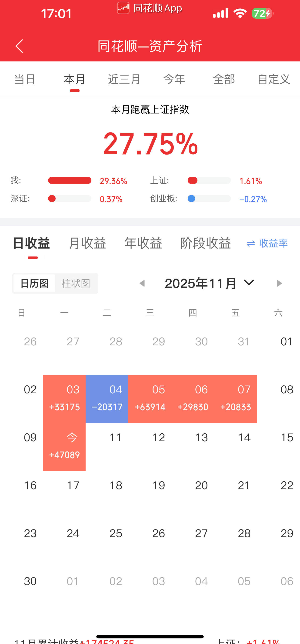Image resolution: width=300 pixels, height=644 pixels.
Task: Open the 年收益 tab
Action: click(x=143, y=243)
